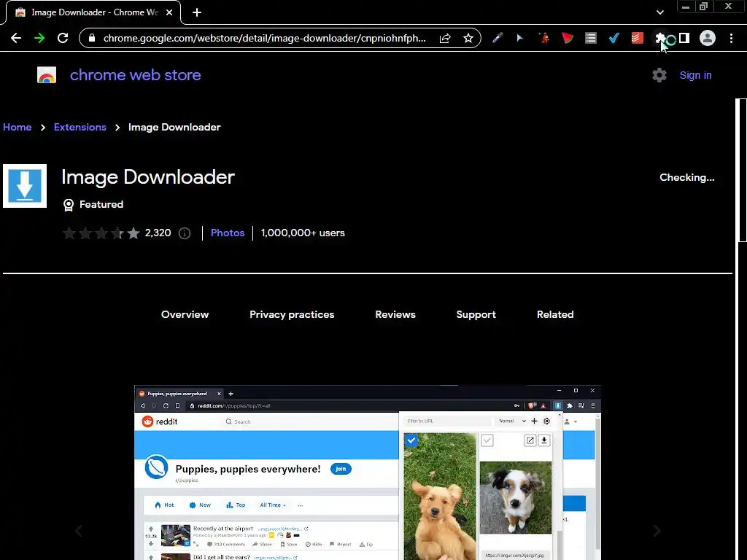Screen dimensions: 747x560
Task: Open the Extensions puzzle-piece menu
Action: (x=660, y=38)
